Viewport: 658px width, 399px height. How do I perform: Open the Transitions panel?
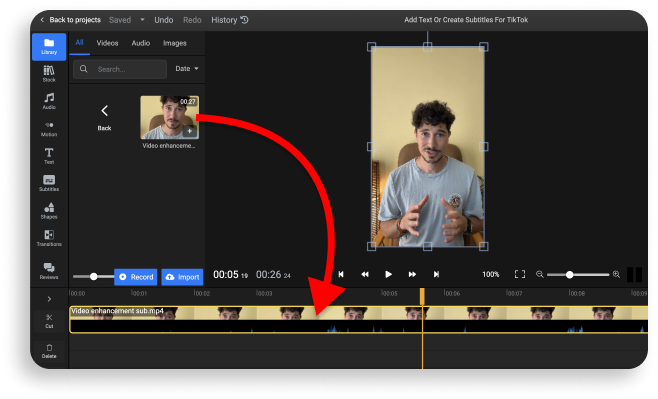coord(49,238)
